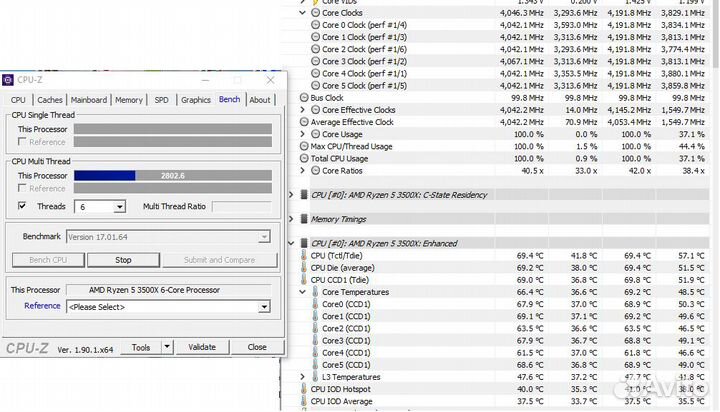
Task: Collapse the Core Clocks tree node
Action: click(x=302, y=13)
